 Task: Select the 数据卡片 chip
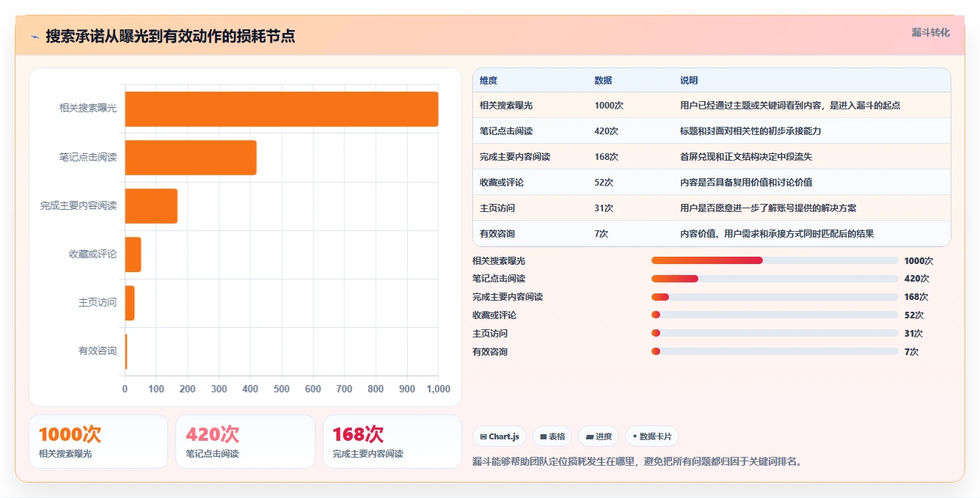[652, 436]
